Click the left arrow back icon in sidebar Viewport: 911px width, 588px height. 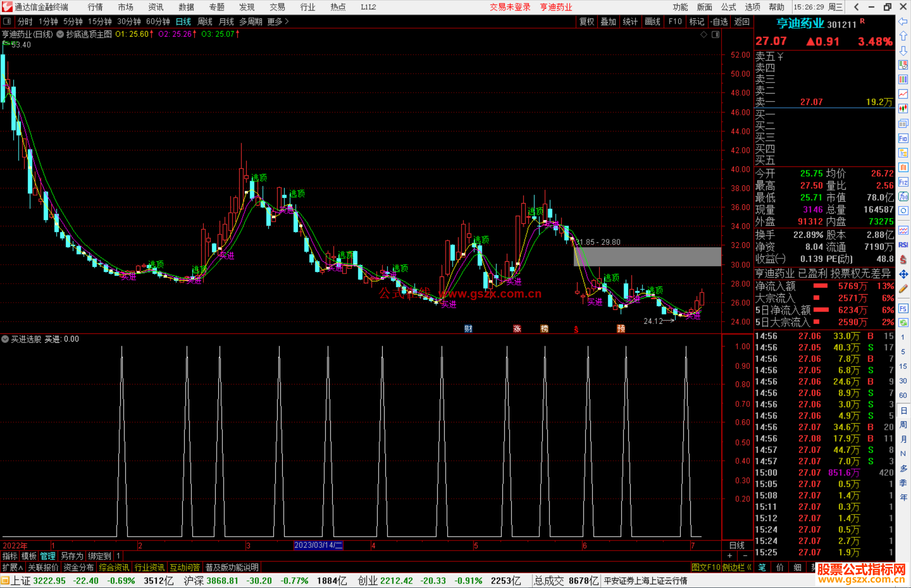click(903, 21)
